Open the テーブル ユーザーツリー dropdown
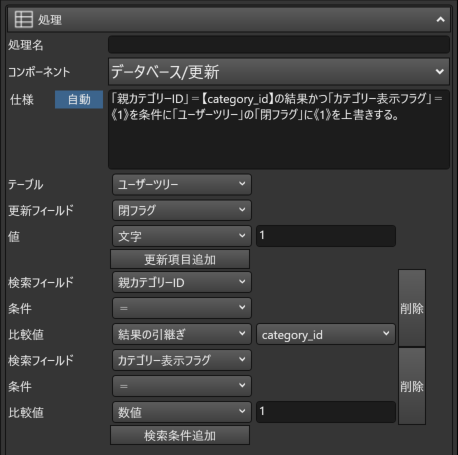 [x=182, y=184]
